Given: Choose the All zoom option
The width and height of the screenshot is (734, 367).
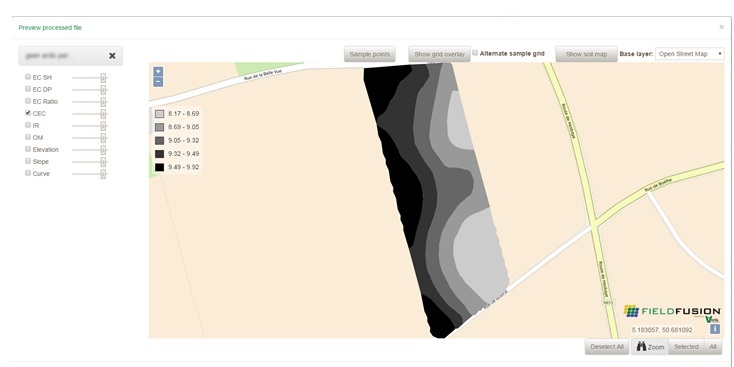Looking at the screenshot, I should (x=712, y=347).
